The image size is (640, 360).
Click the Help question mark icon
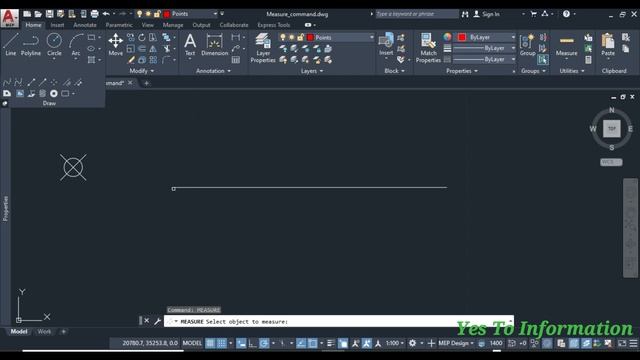pyautogui.click(x=566, y=14)
